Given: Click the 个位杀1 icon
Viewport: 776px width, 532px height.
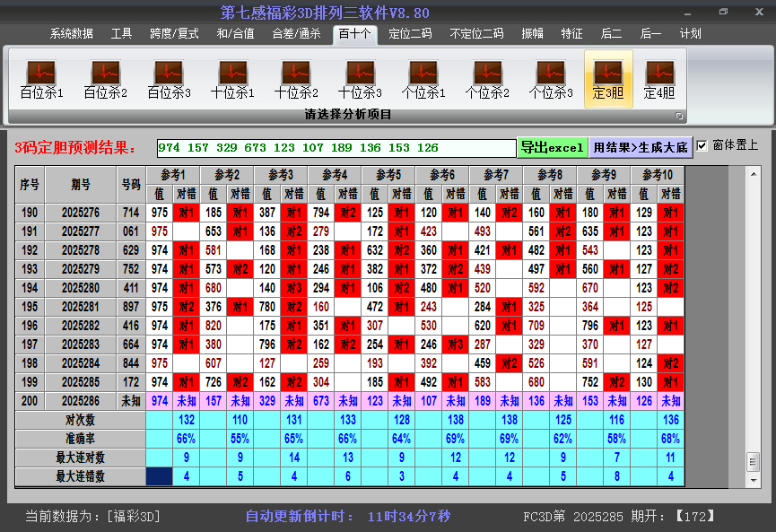Looking at the screenshot, I should coord(423,80).
